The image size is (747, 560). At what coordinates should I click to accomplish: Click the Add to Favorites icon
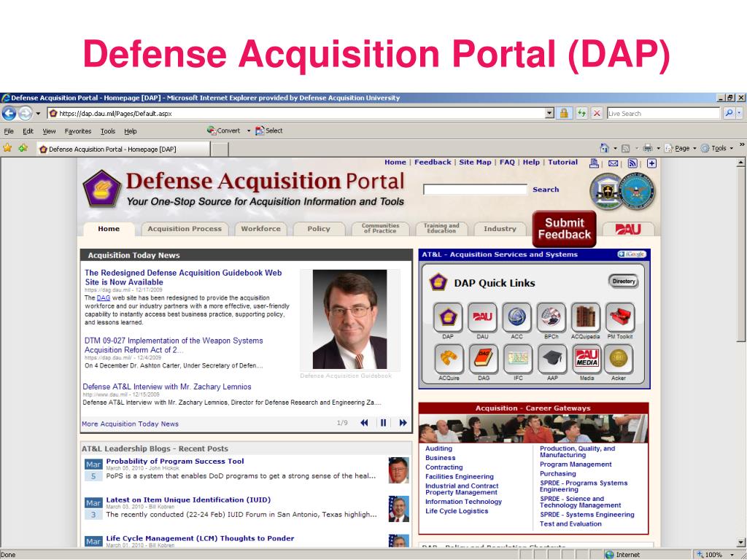[23, 148]
